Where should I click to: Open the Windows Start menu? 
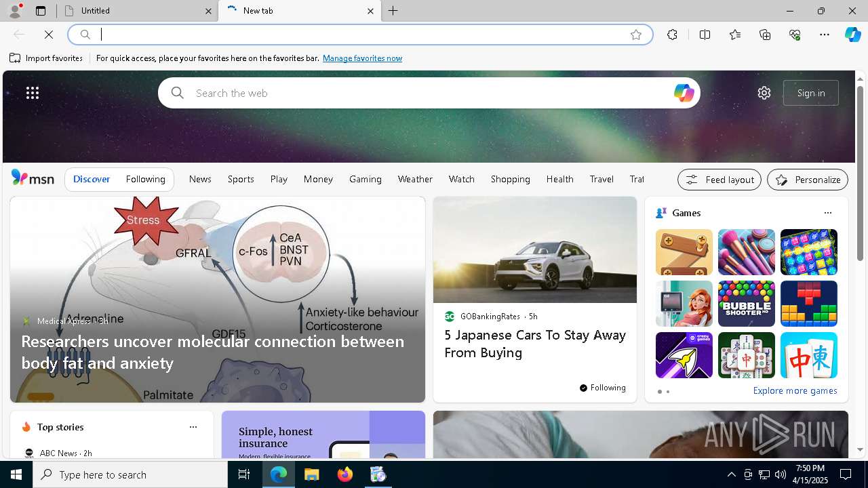16,474
